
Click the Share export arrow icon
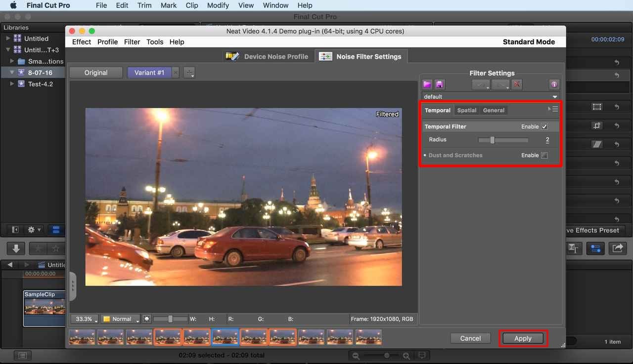pos(617,249)
